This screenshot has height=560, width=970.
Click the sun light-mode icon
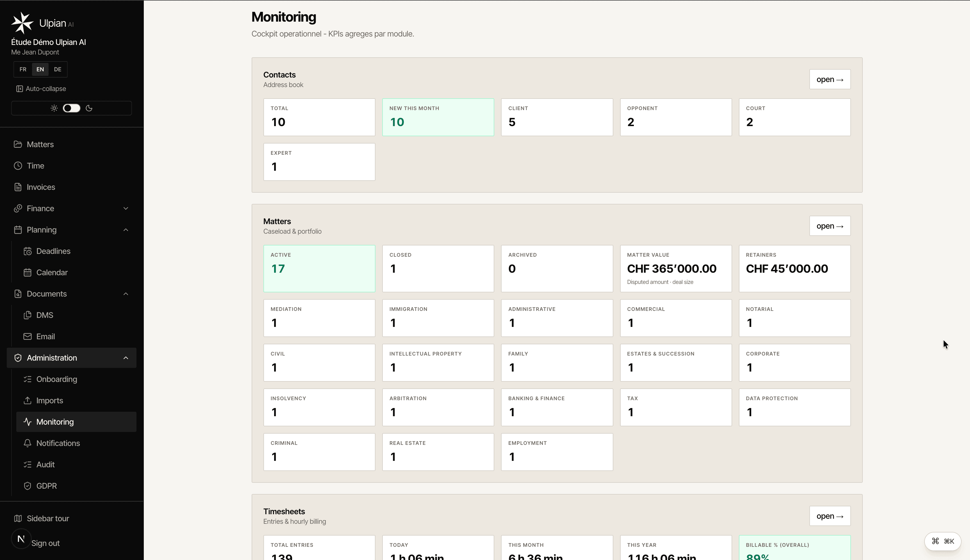[x=54, y=108]
